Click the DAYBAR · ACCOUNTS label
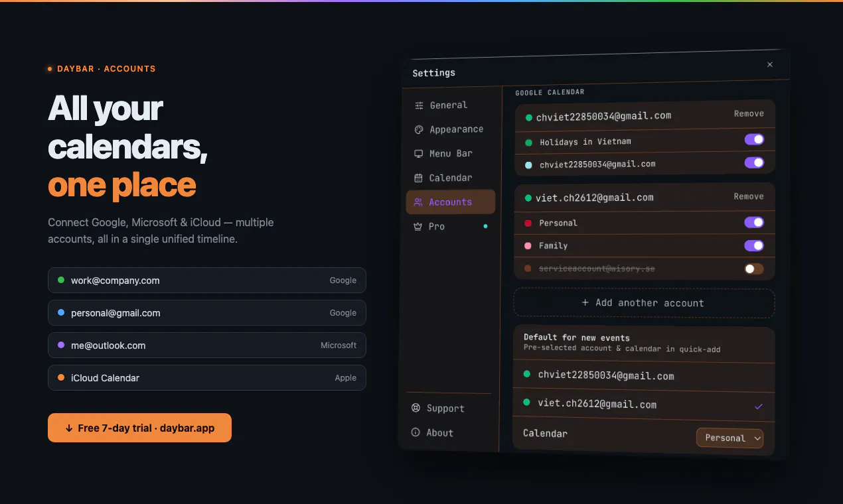843x504 pixels. click(106, 68)
